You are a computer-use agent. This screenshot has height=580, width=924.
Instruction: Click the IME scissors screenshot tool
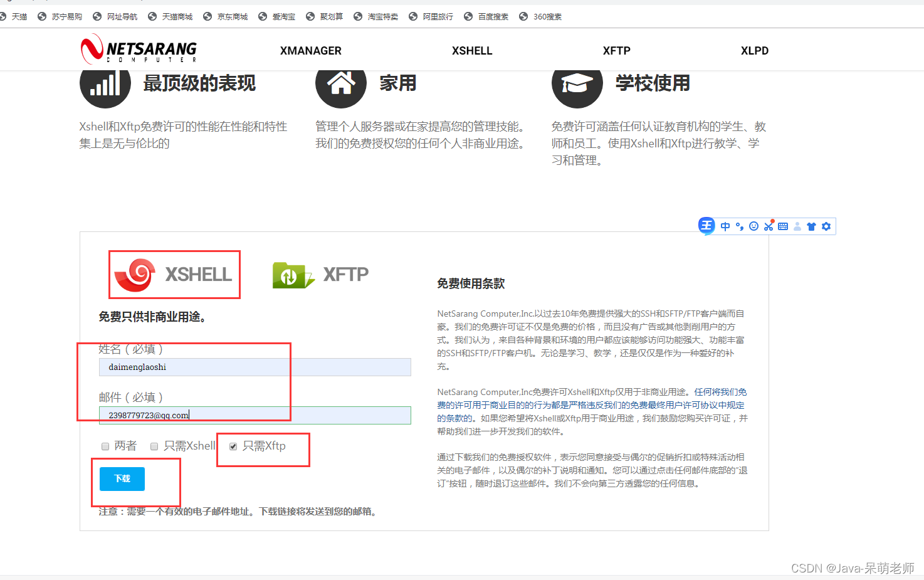[x=769, y=226]
